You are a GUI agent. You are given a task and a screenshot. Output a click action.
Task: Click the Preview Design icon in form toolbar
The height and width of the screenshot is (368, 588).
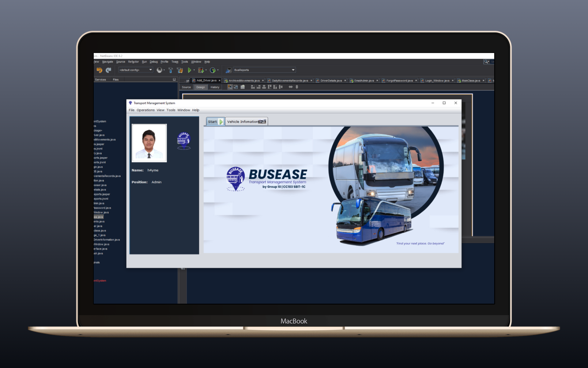pos(243,87)
